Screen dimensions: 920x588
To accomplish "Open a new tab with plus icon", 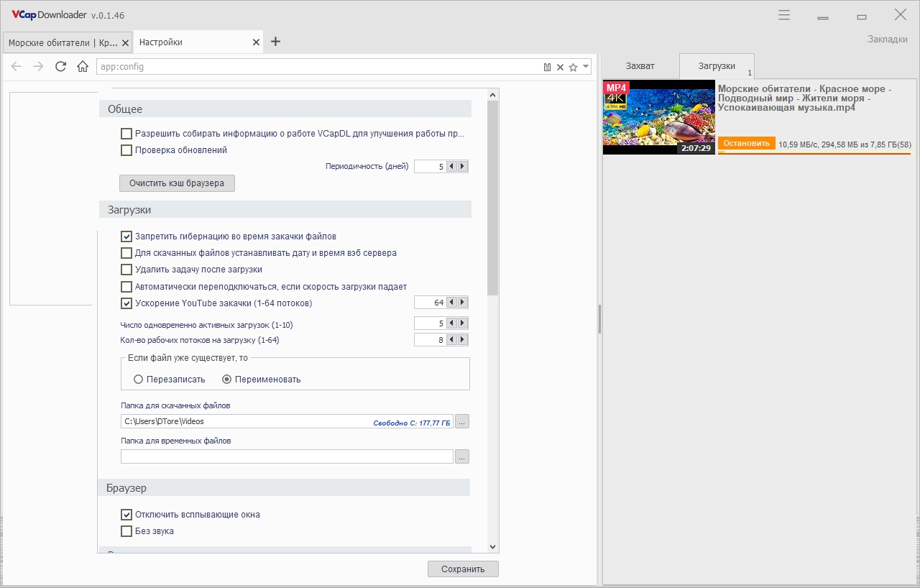I will (x=275, y=42).
